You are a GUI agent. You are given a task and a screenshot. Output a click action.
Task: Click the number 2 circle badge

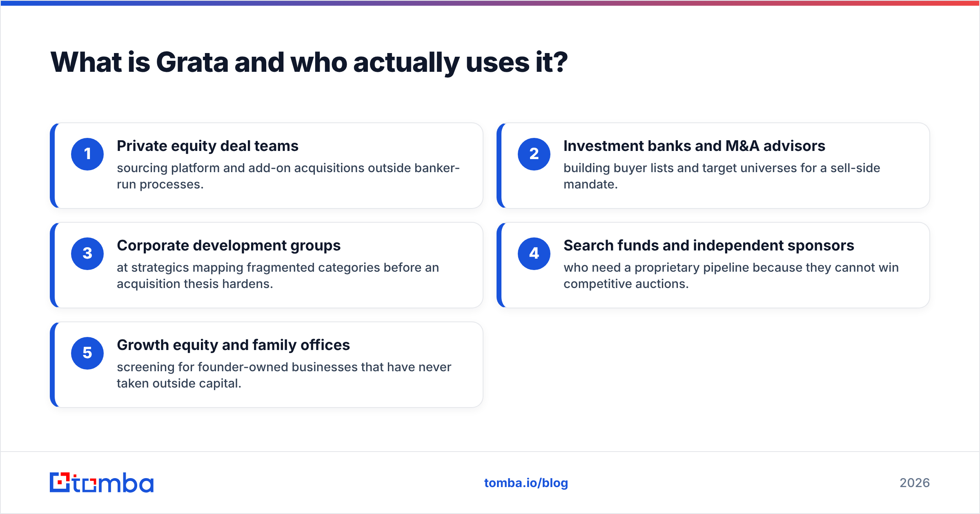coord(534,154)
